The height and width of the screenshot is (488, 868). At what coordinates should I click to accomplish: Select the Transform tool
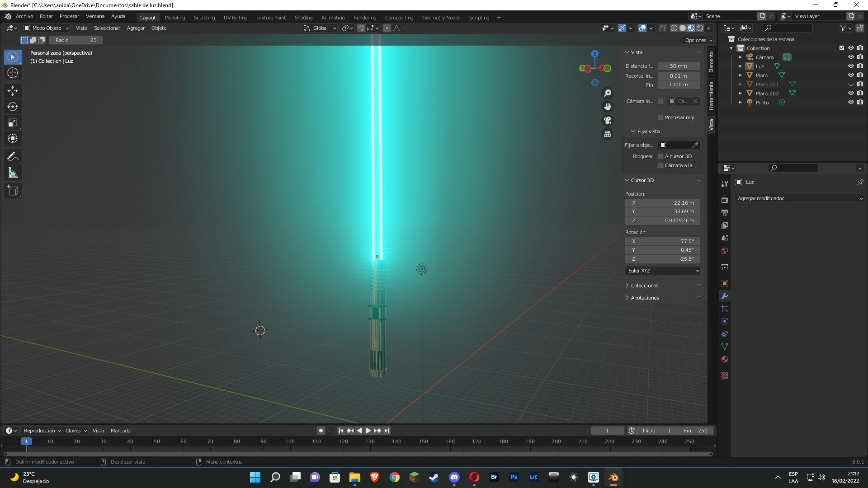tap(13, 138)
